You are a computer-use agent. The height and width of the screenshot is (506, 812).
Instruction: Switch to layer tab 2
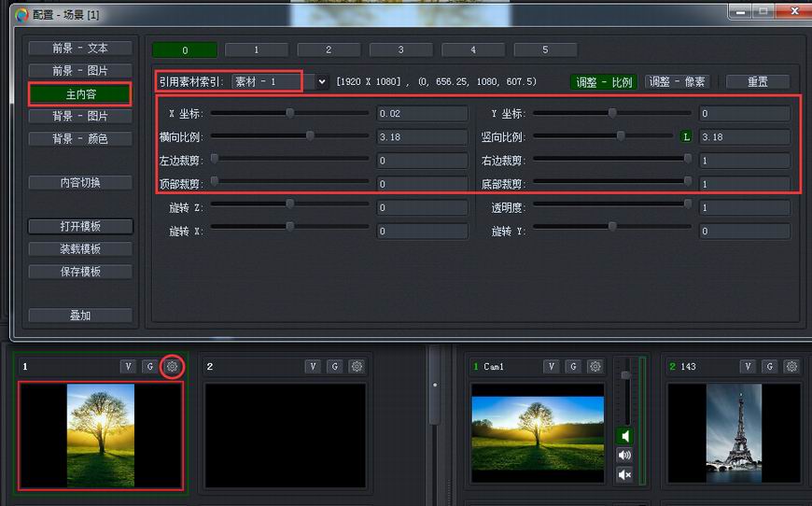pyautogui.click(x=329, y=50)
